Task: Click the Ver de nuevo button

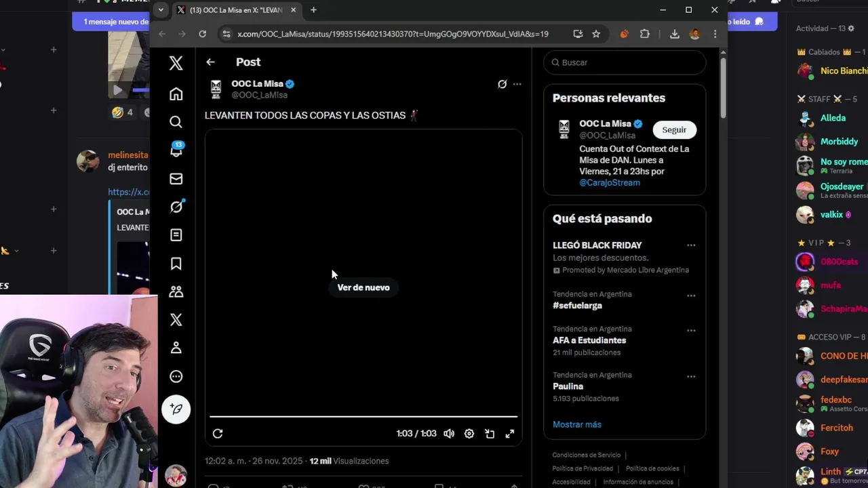Action: (x=363, y=287)
